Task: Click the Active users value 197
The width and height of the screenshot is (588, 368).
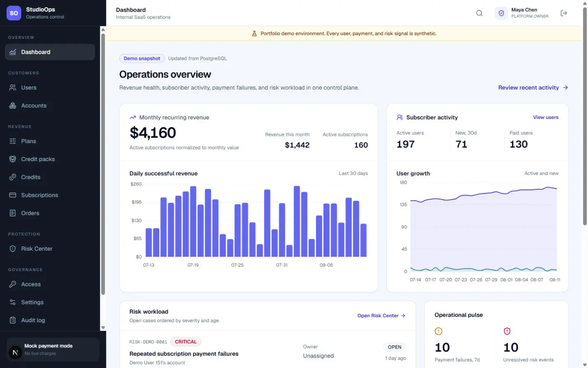Action: pyautogui.click(x=405, y=144)
